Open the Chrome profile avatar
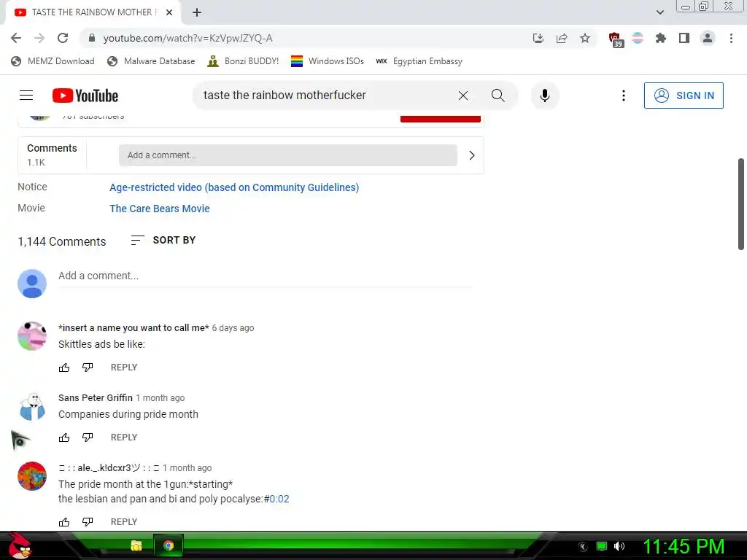Image resolution: width=747 pixels, height=560 pixels. pyautogui.click(x=708, y=38)
